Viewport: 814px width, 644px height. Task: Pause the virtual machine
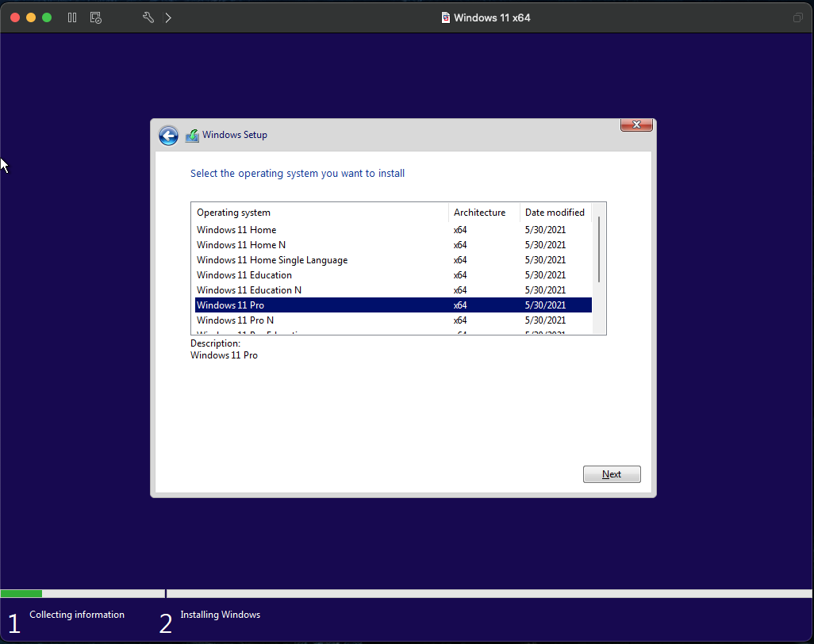72,17
